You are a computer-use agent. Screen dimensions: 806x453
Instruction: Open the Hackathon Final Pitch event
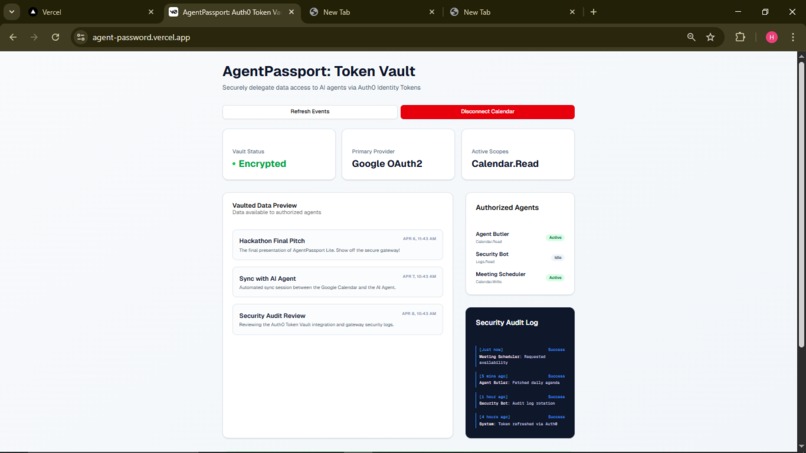coord(337,245)
